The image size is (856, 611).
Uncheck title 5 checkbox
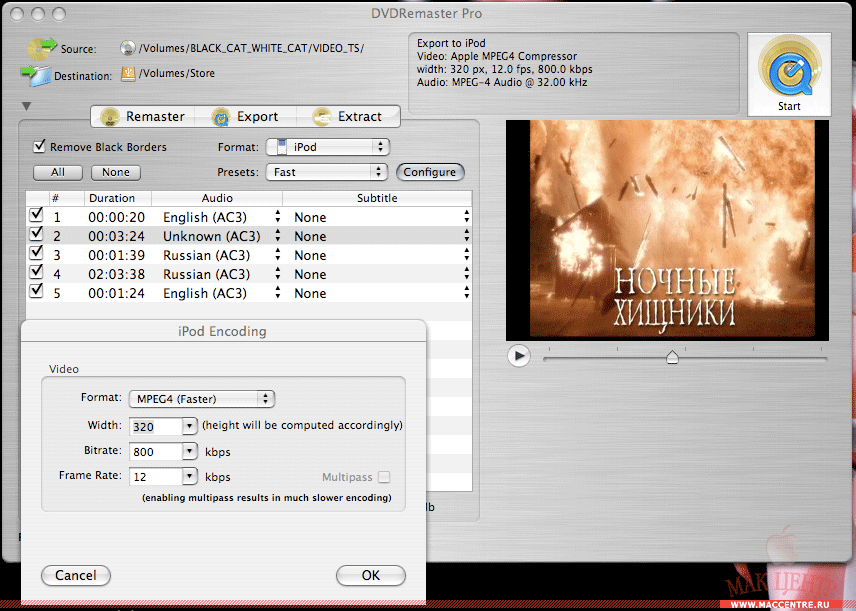point(36,291)
